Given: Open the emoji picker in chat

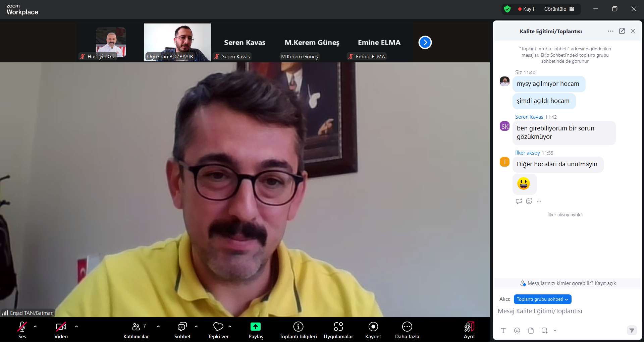Looking at the screenshot, I should pos(517,331).
